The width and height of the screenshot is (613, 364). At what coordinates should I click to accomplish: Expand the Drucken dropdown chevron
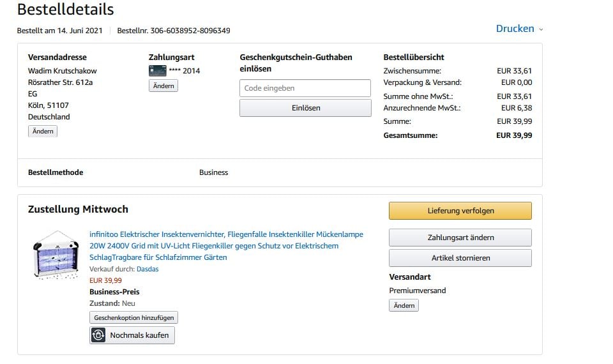541,29
